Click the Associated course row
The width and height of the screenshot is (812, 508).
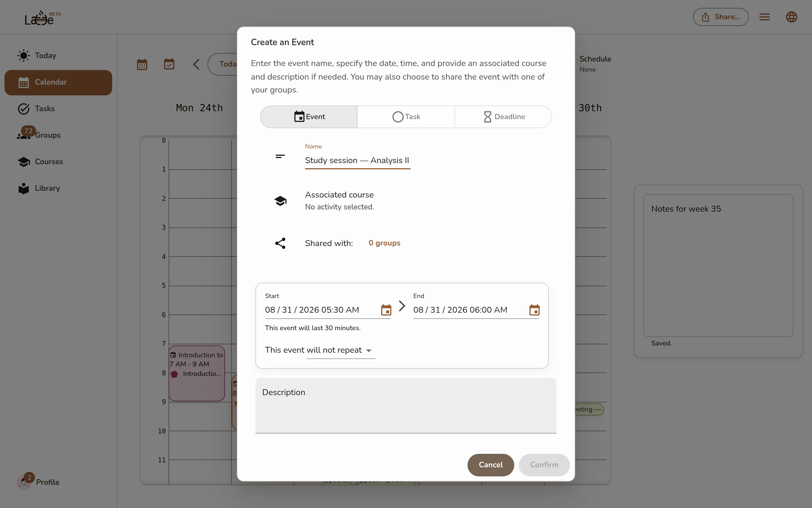tap(339, 201)
